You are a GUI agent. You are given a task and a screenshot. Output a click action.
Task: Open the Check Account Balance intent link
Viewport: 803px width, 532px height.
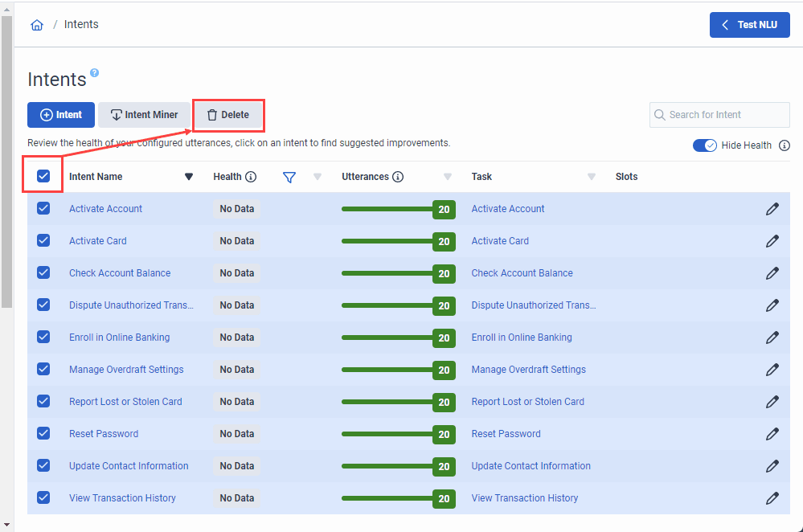tap(120, 273)
